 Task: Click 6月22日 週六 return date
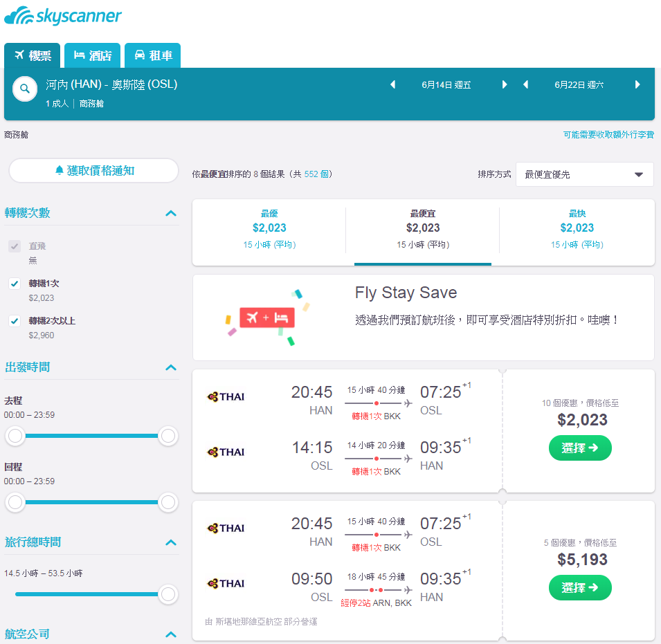(x=579, y=84)
